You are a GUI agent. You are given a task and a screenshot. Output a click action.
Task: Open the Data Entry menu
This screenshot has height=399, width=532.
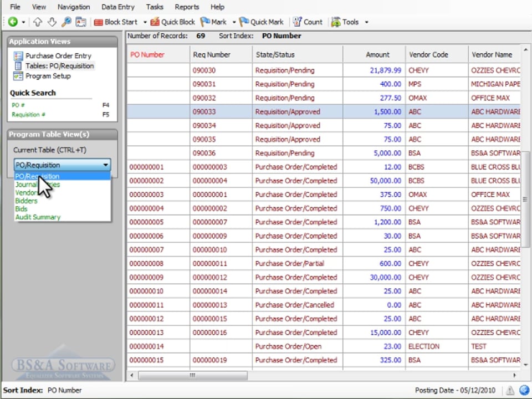pyautogui.click(x=117, y=7)
